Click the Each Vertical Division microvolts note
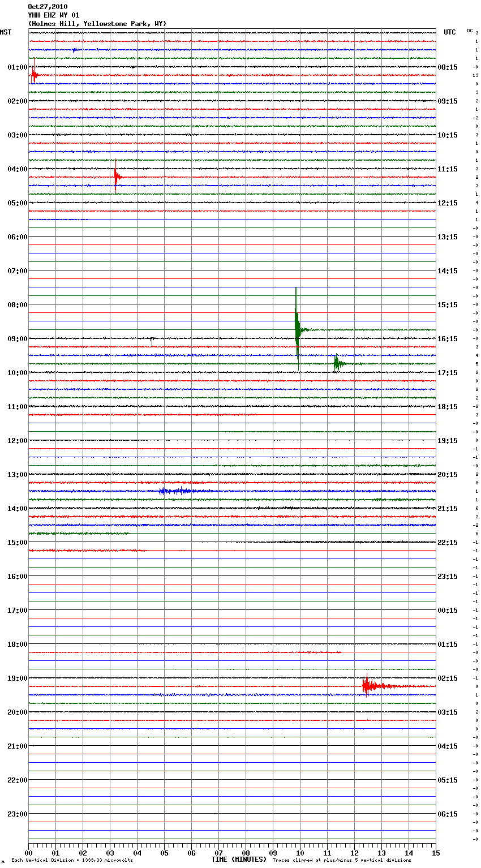481x868 pixels. point(72,860)
